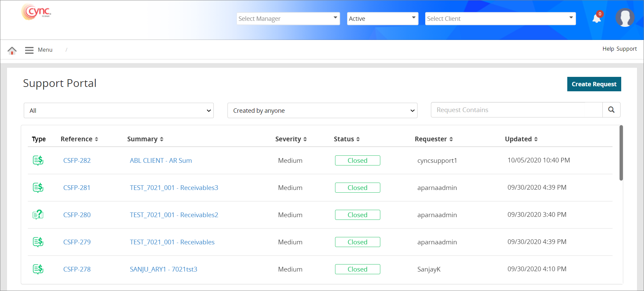The image size is (644, 291).
Task: Open the Created by anyone filter
Action: 322,110
